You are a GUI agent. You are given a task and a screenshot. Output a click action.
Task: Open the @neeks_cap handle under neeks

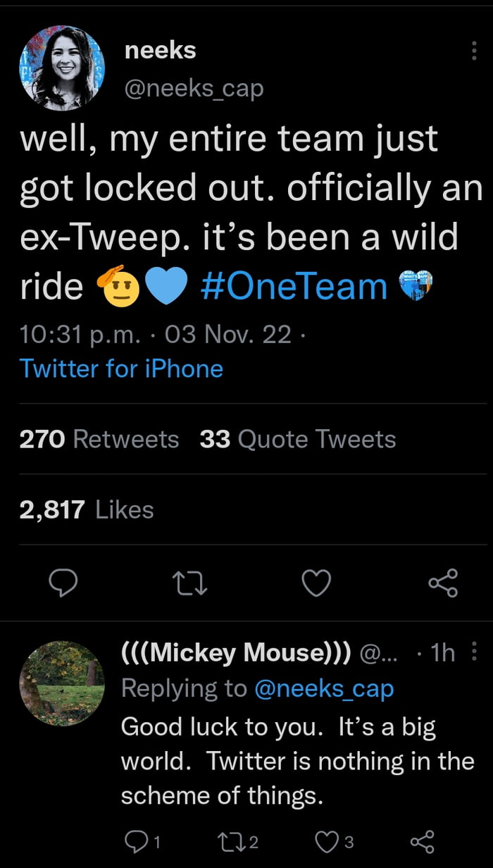pos(194,88)
